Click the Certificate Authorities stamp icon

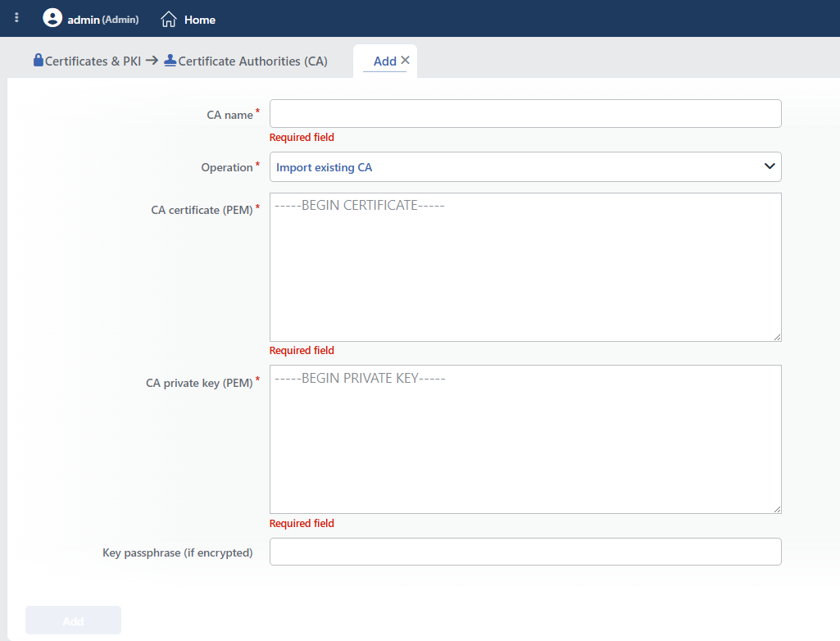[170, 61]
